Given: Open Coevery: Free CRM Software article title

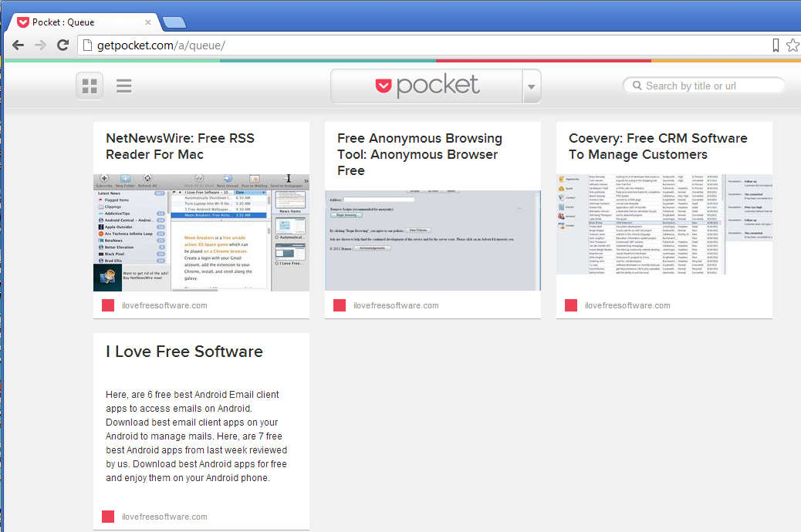Looking at the screenshot, I should tap(657, 146).
